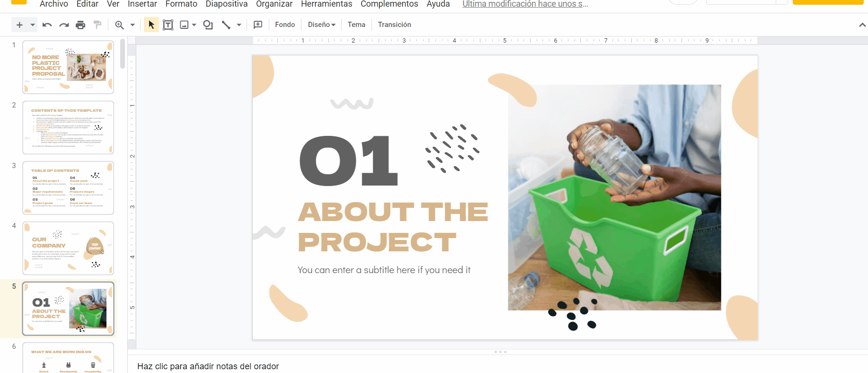Select slide 1 thumbnail No More Plastic
Viewport: 868px width, 373px height.
(x=68, y=67)
